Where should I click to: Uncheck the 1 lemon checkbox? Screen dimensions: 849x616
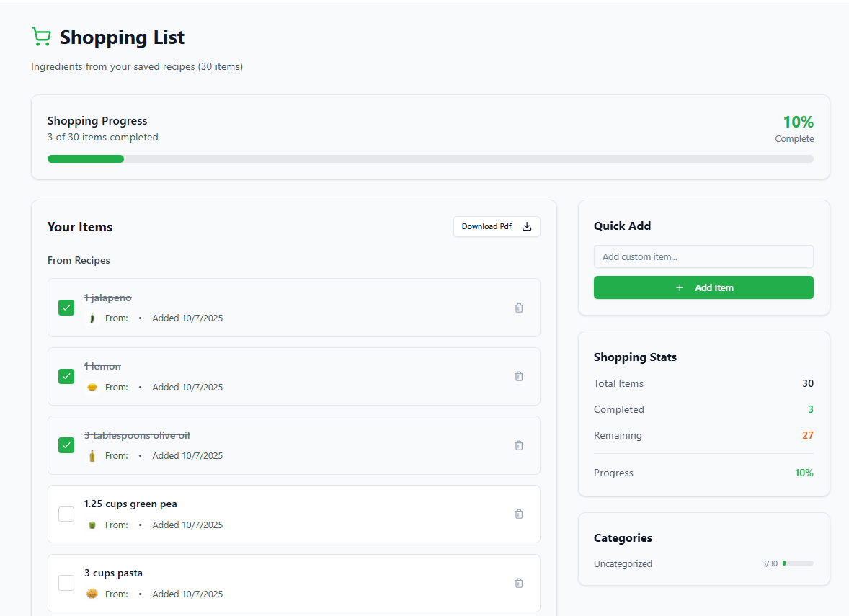pos(66,376)
